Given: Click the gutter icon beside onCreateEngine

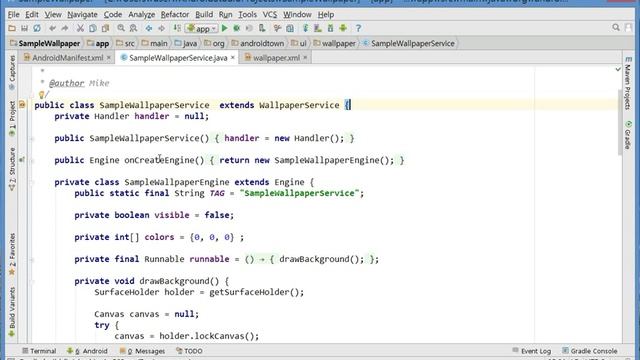Looking at the screenshot, I should coord(22,160).
